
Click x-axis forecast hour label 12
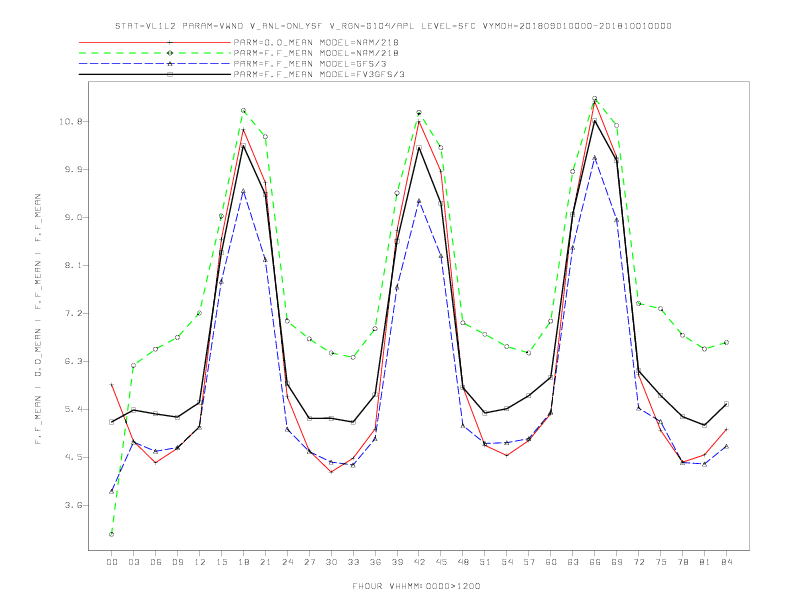[200, 562]
